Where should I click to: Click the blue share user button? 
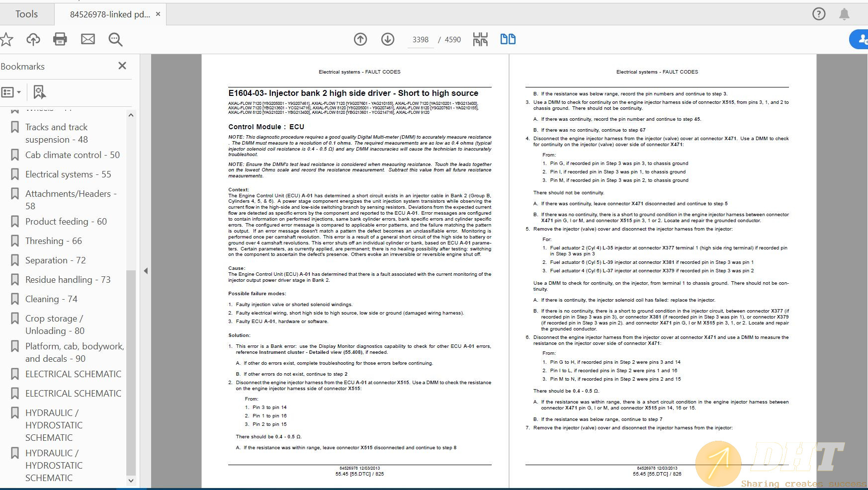coord(859,39)
